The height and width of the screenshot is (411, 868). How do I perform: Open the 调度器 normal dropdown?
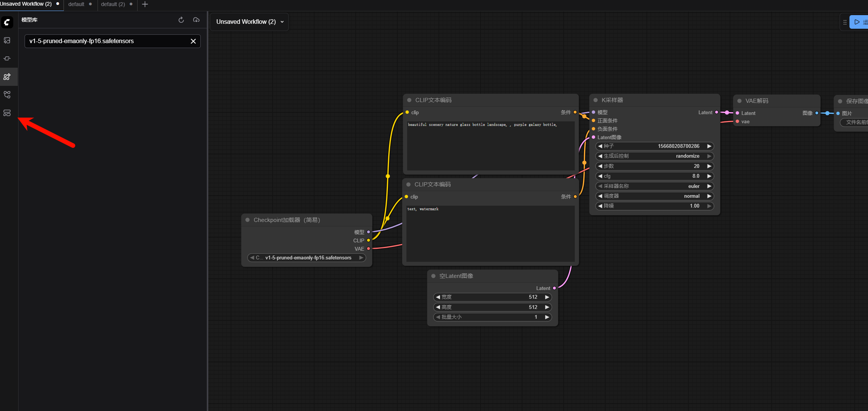(654, 196)
